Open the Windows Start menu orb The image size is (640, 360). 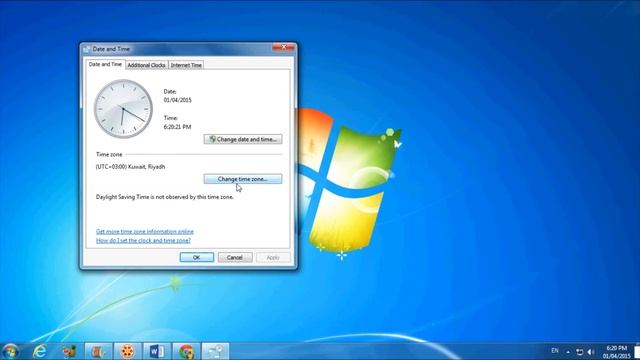click(10, 351)
